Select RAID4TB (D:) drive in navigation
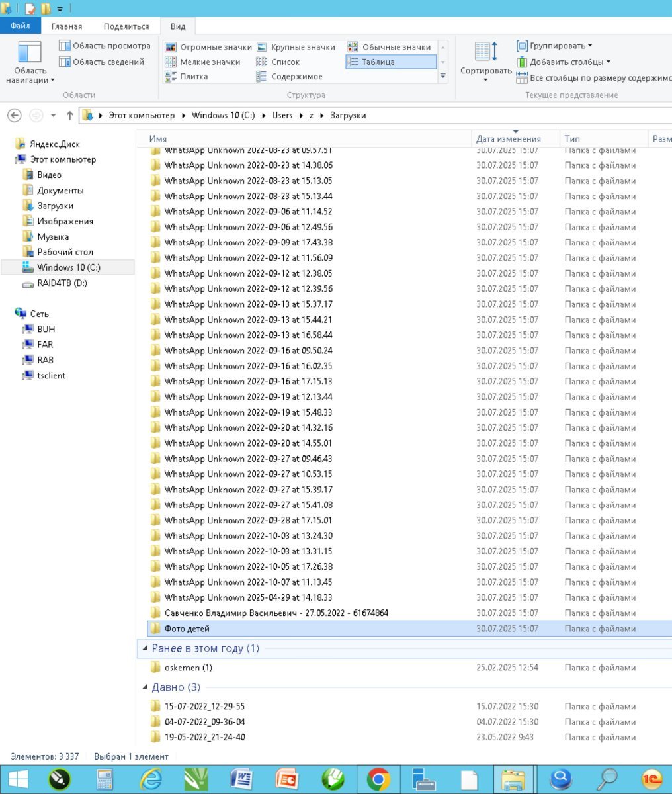672x794 pixels. (62, 283)
